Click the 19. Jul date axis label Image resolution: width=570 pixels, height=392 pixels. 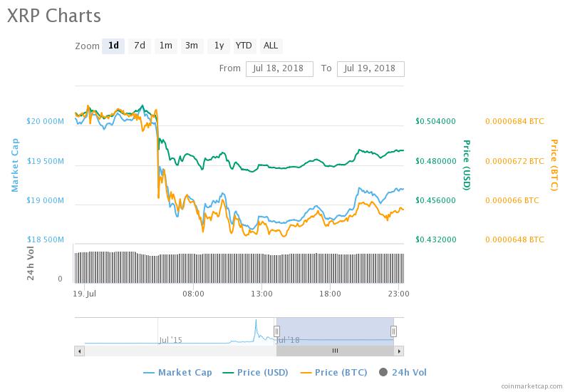coord(84,294)
